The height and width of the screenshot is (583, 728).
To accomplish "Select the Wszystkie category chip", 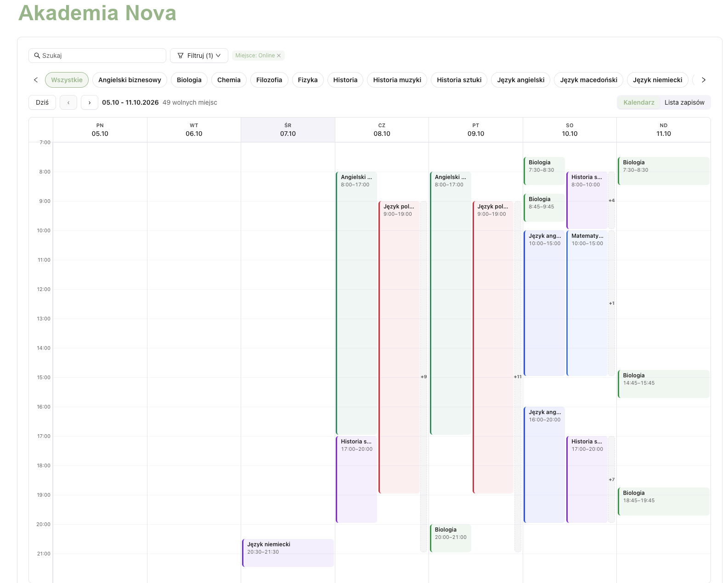I will coord(67,80).
